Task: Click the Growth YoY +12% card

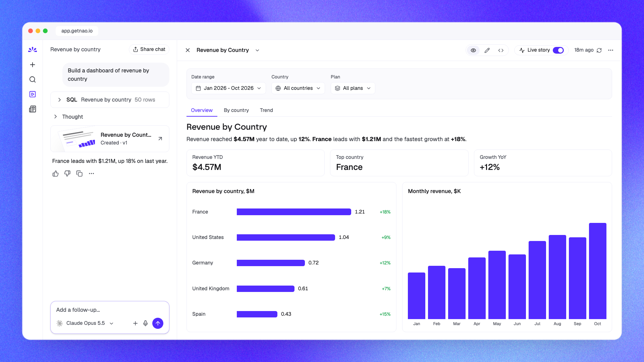Action: pyautogui.click(x=543, y=163)
